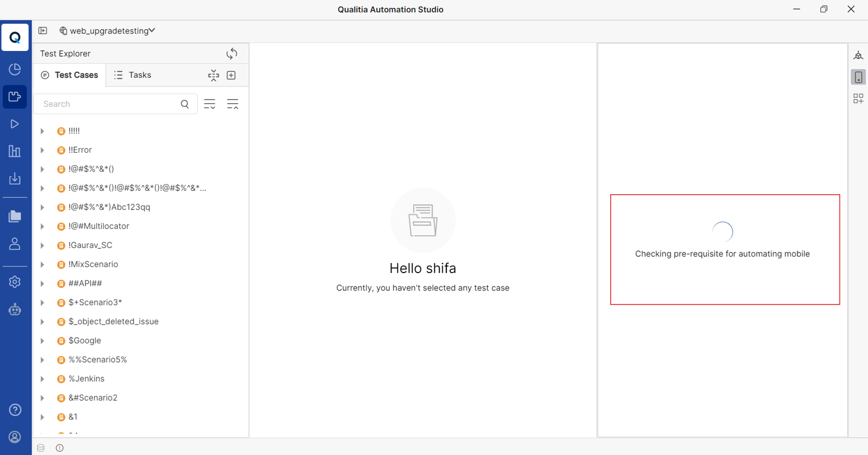The width and height of the screenshot is (868, 455).
Task: Open the user profile icon at bottom
Action: tap(15, 437)
